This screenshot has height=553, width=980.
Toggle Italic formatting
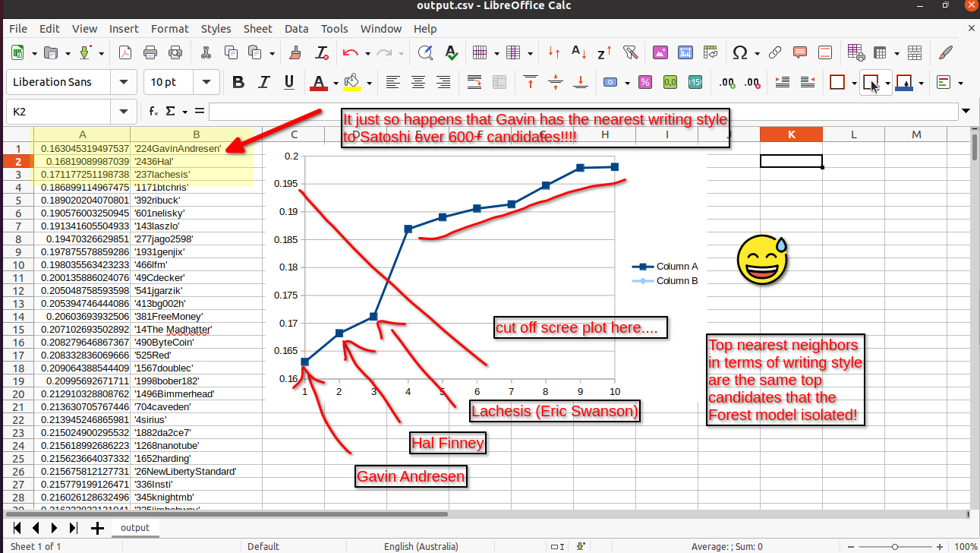pos(264,82)
